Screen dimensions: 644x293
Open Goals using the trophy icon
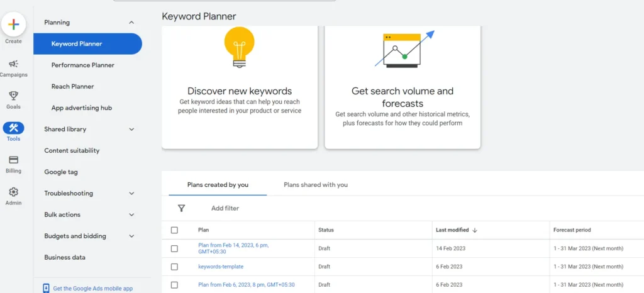13,96
